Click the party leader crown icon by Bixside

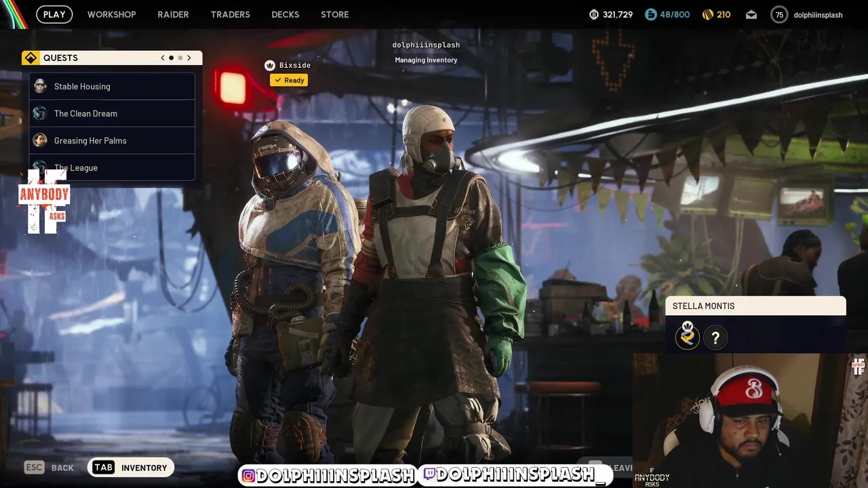coord(270,66)
